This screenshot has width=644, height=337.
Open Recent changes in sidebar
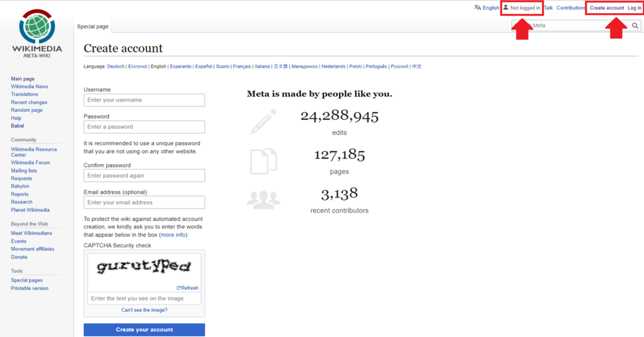pyautogui.click(x=29, y=102)
